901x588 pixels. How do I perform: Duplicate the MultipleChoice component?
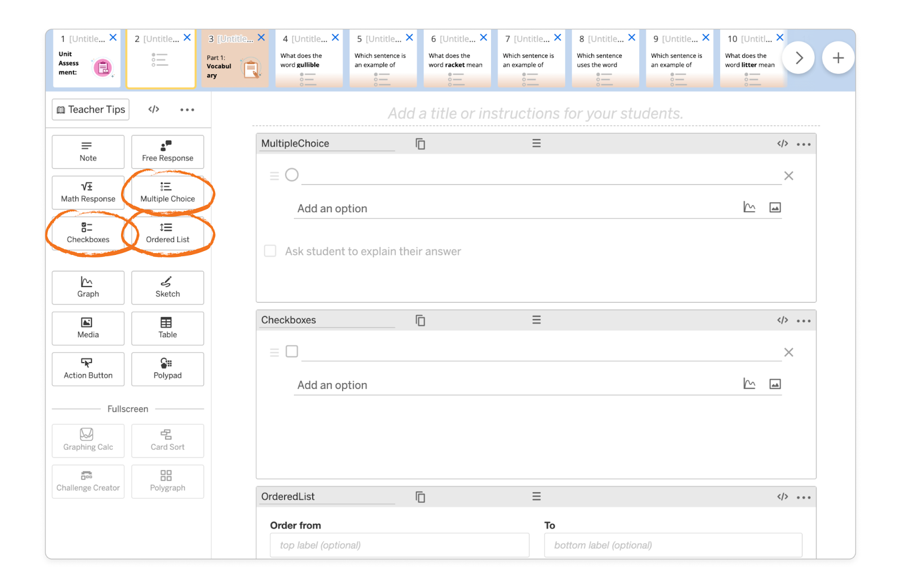tap(420, 143)
